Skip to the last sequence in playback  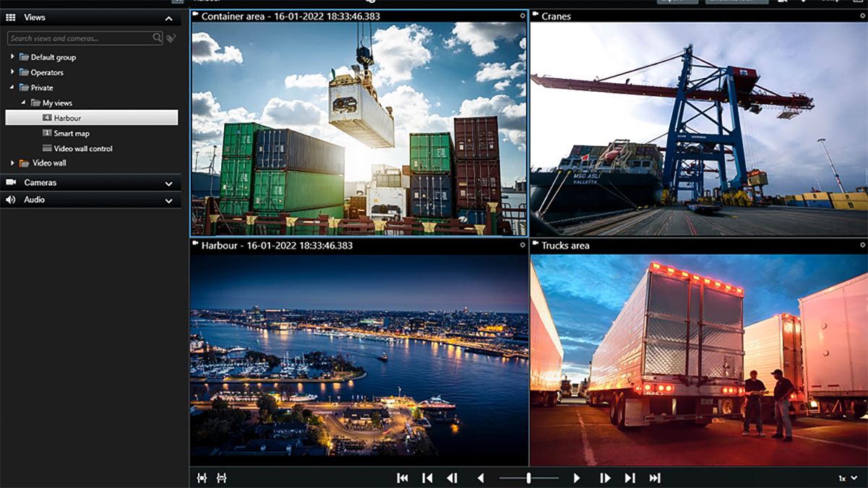pyautogui.click(x=655, y=478)
